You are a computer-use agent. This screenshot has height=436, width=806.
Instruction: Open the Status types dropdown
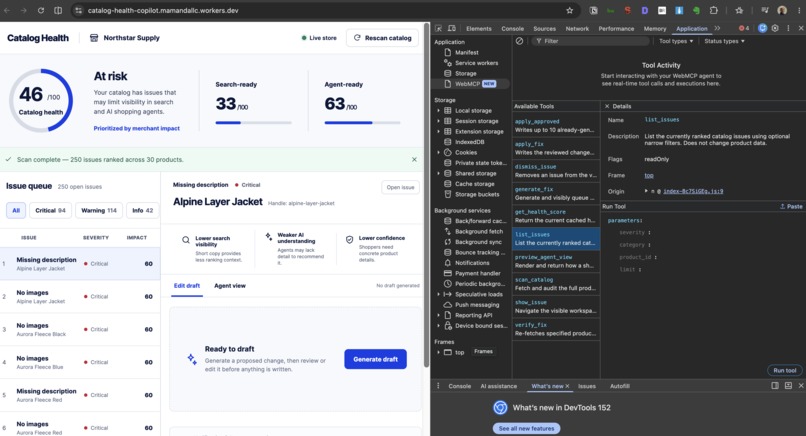(724, 41)
